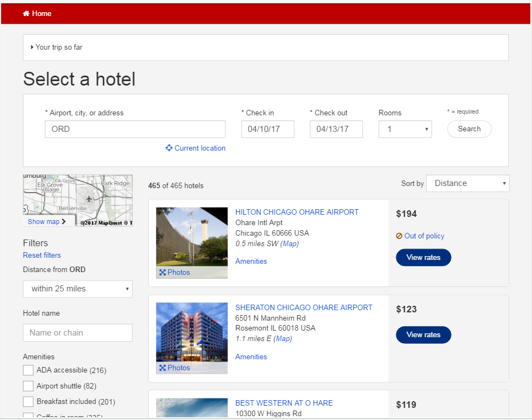
Task: Open the Sheraton hotel Map link
Action: click(x=283, y=339)
